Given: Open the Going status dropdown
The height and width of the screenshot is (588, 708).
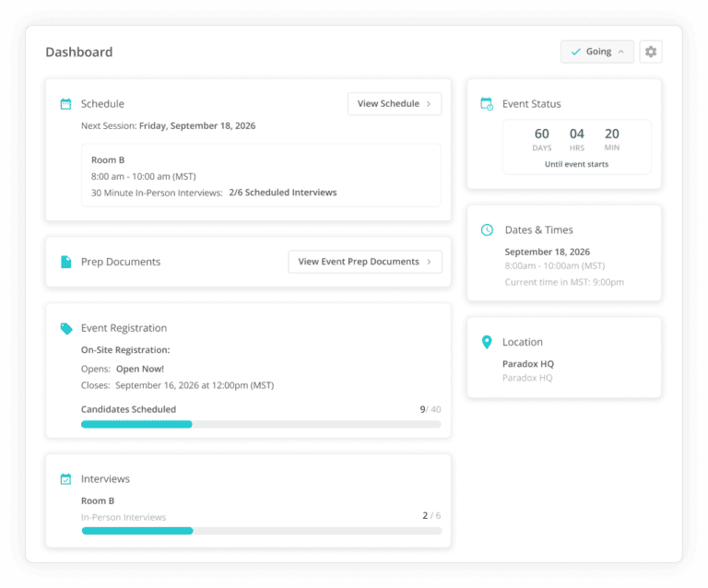Looking at the screenshot, I should (597, 52).
